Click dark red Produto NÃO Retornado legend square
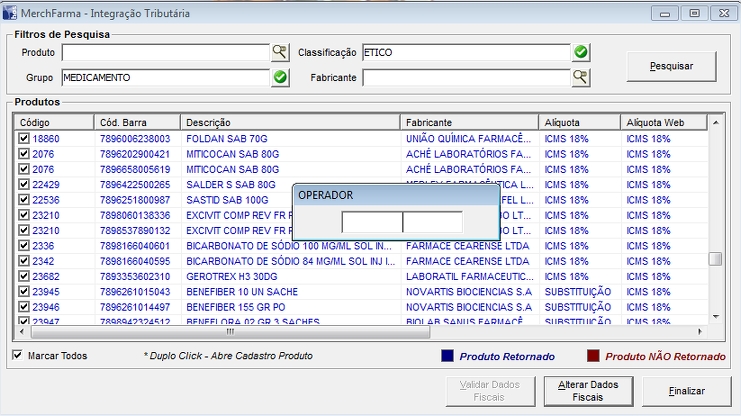 pyautogui.click(x=593, y=355)
